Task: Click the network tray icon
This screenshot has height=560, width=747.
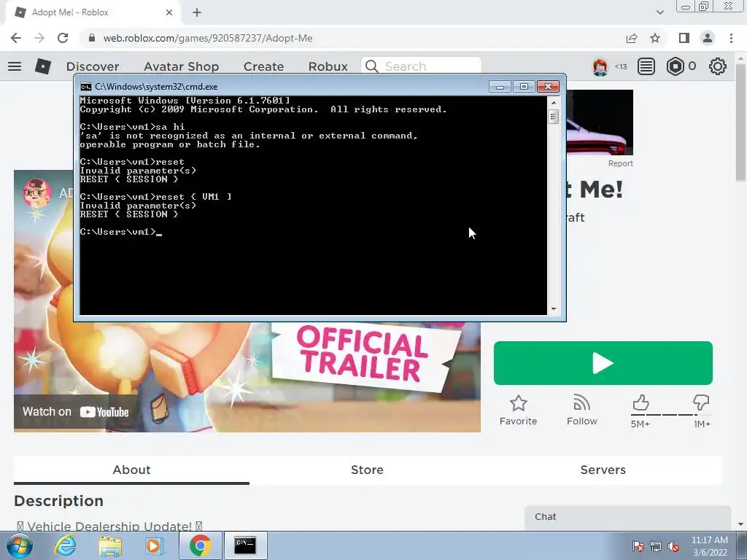Action: point(656,546)
